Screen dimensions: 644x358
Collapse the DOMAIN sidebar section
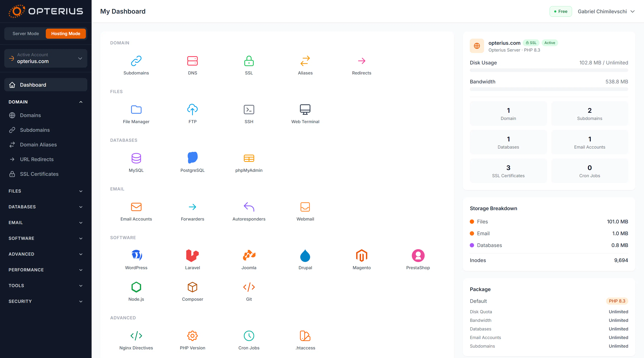46,102
